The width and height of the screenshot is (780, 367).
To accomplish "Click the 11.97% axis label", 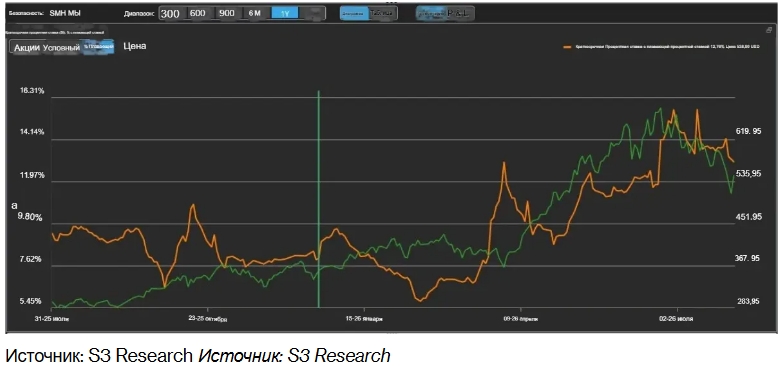I will [32, 175].
